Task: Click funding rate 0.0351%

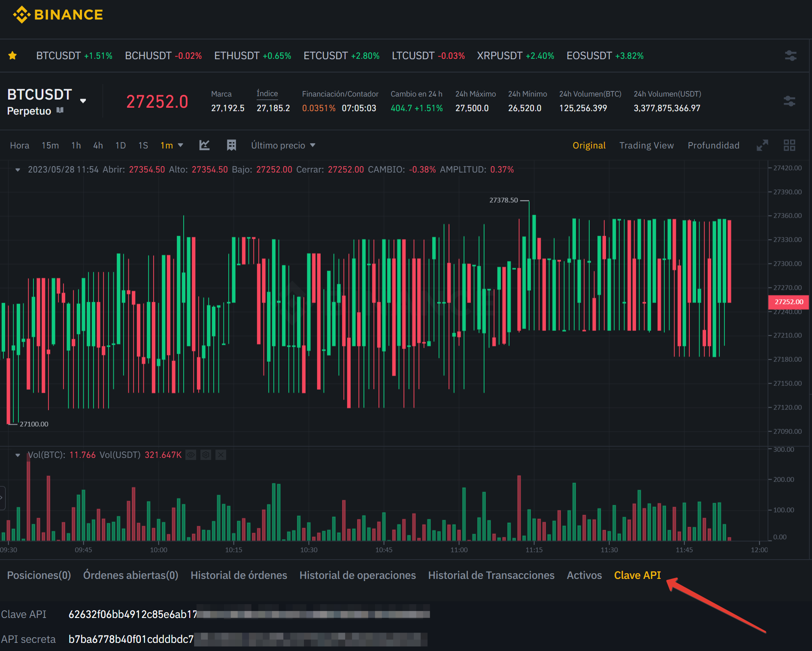Action: [318, 108]
